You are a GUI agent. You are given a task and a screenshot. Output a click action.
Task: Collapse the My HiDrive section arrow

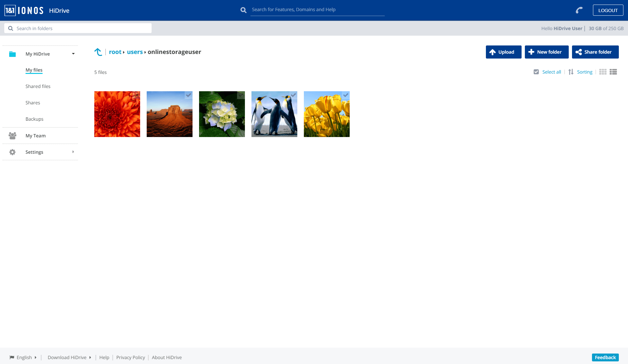click(x=73, y=54)
